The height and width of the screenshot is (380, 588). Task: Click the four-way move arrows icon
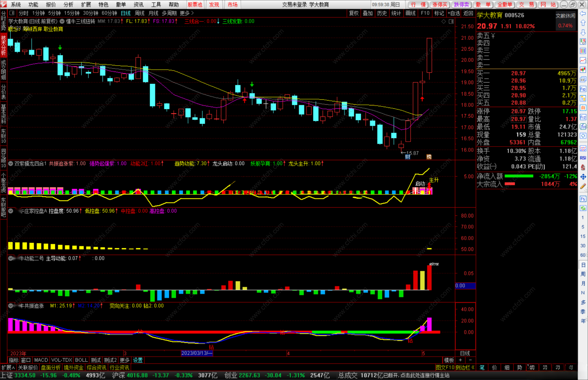pyautogui.click(x=583, y=177)
